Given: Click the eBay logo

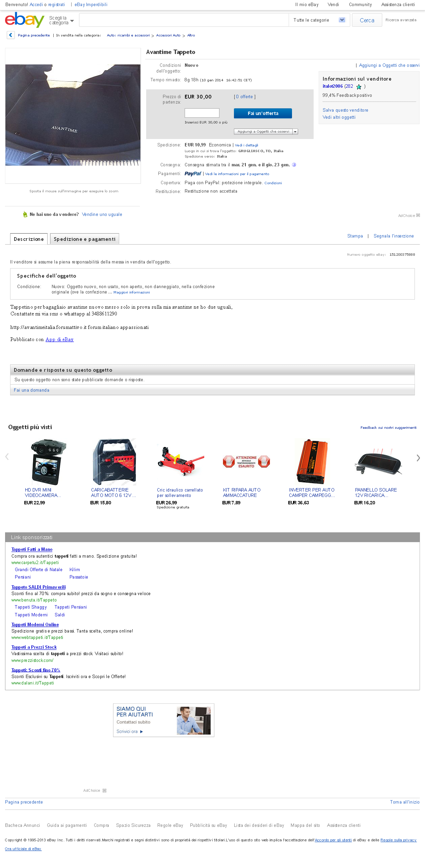Looking at the screenshot, I should [25, 20].
